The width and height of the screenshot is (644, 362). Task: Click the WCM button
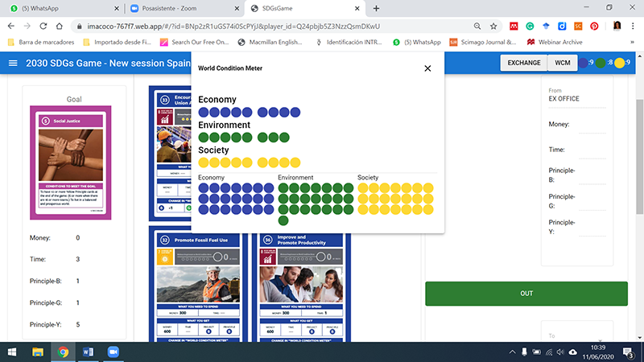click(562, 63)
